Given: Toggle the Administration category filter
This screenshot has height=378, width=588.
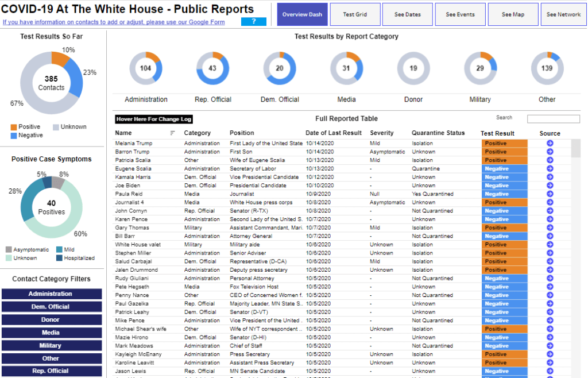Looking at the screenshot, I should pyautogui.click(x=51, y=294).
